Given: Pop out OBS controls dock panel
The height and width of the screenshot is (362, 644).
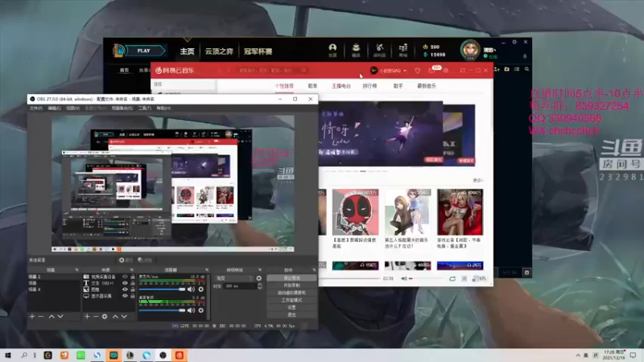Looking at the screenshot, I should point(314,270).
